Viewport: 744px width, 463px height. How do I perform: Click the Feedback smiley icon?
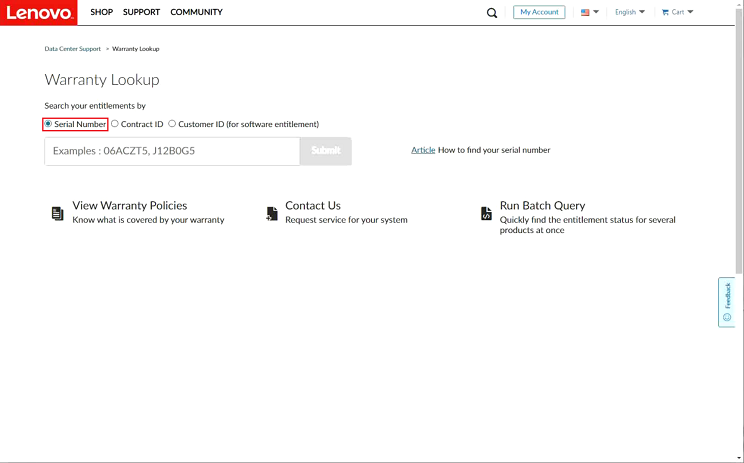(x=727, y=317)
